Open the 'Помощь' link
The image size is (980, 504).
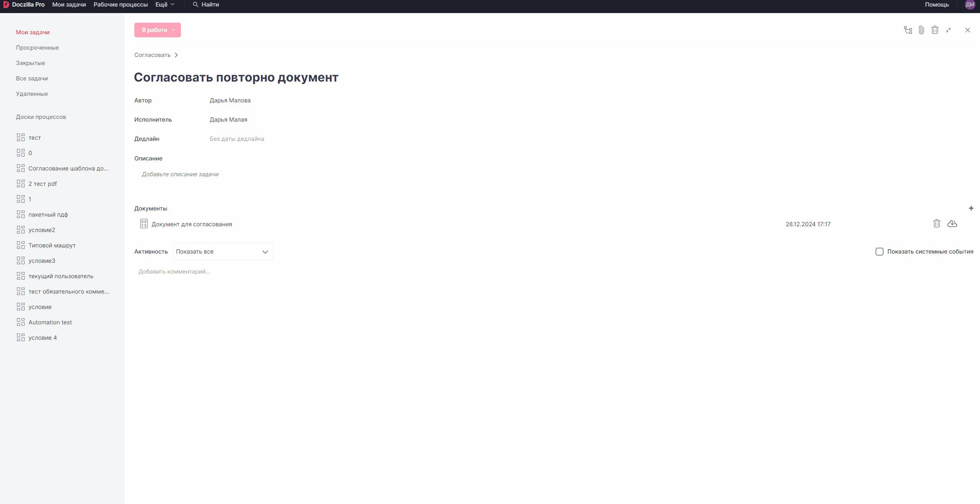point(937,5)
